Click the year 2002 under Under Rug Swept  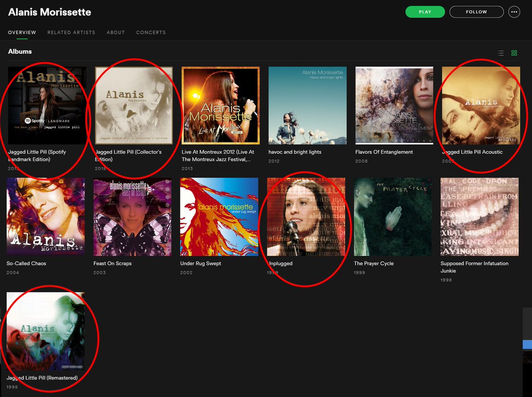point(187,272)
